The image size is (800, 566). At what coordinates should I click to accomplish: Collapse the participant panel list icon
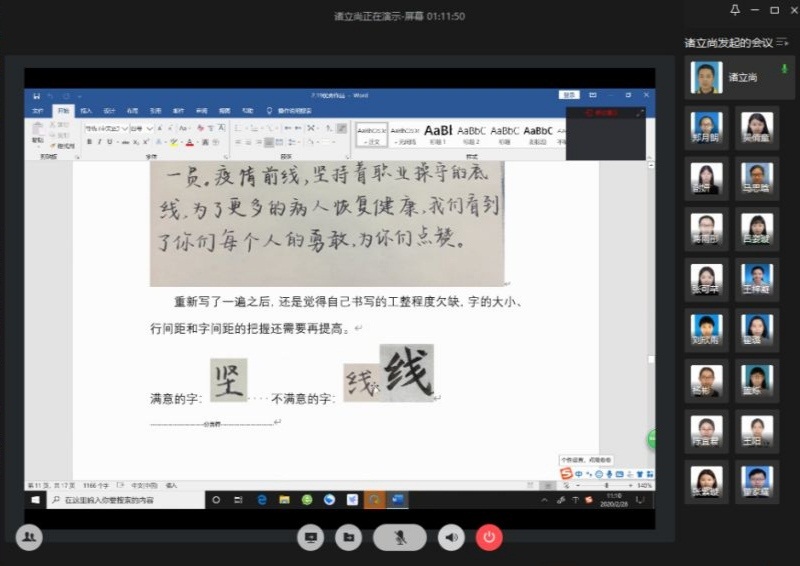tap(785, 43)
